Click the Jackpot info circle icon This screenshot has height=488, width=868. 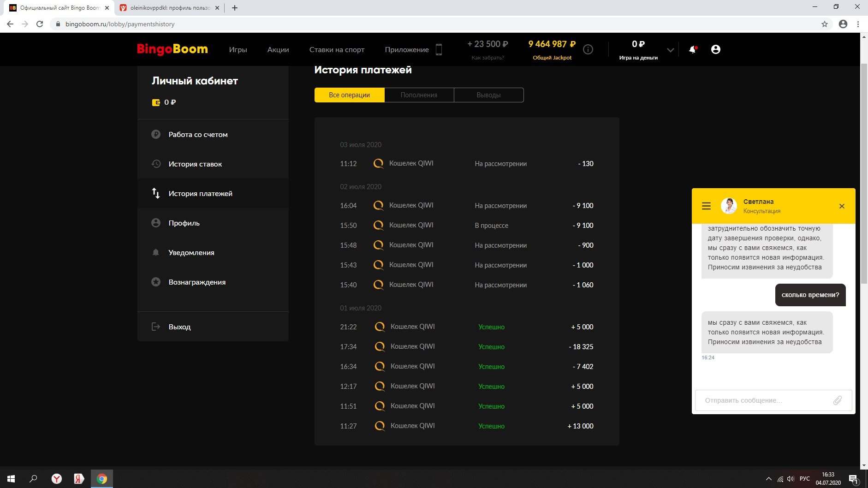point(588,49)
